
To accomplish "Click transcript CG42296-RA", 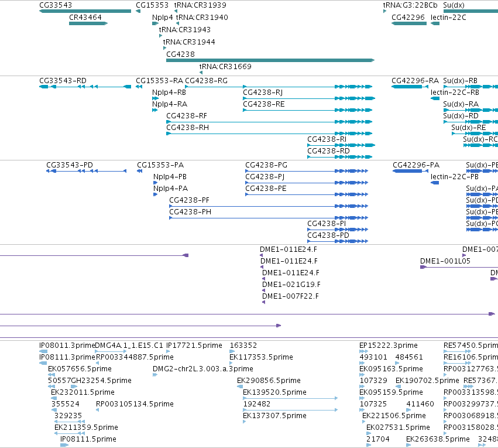I will pyautogui.click(x=410, y=87).
